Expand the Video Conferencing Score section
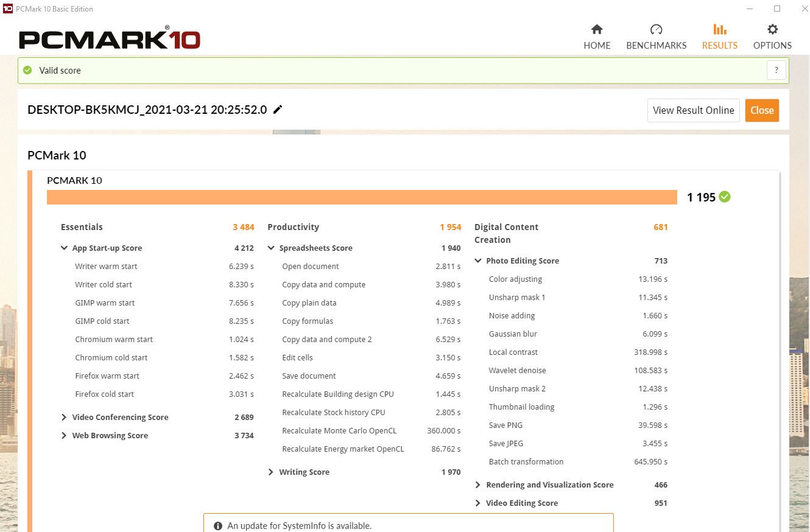Viewport: 810px width, 532px height. click(x=64, y=418)
